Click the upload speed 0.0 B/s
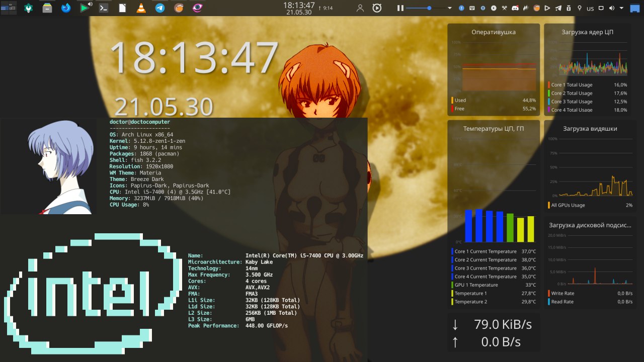This screenshot has width=644, height=362. tap(501, 342)
